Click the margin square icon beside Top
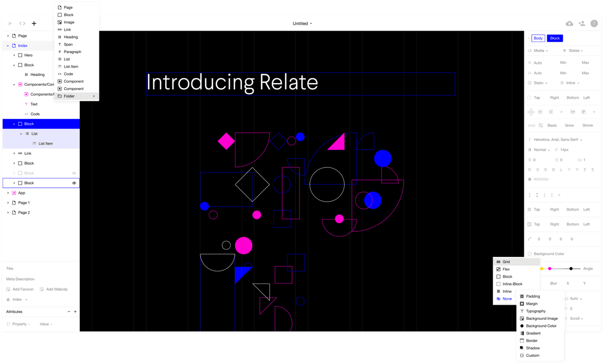This screenshot has height=364, width=604. tap(530, 224)
